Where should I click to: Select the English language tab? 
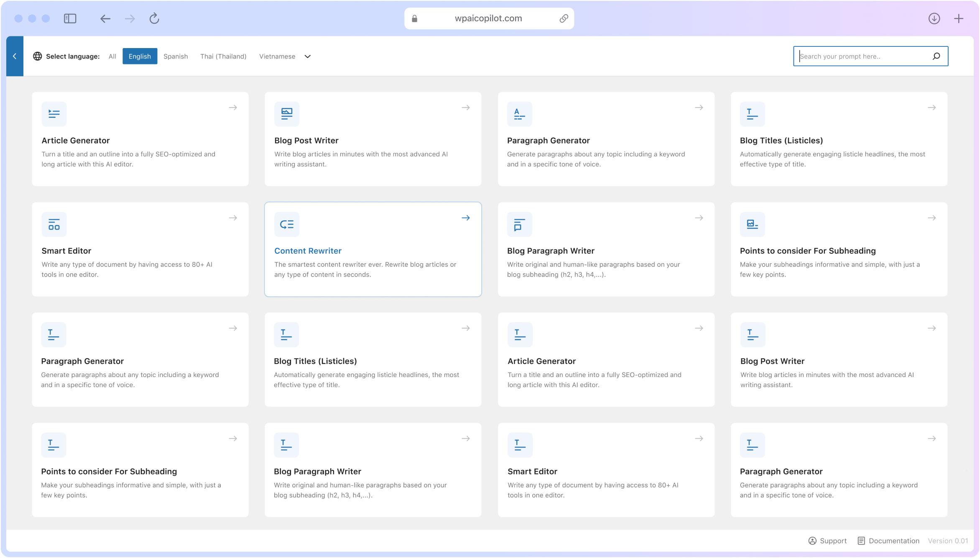pyautogui.click(x=140, y=56)
